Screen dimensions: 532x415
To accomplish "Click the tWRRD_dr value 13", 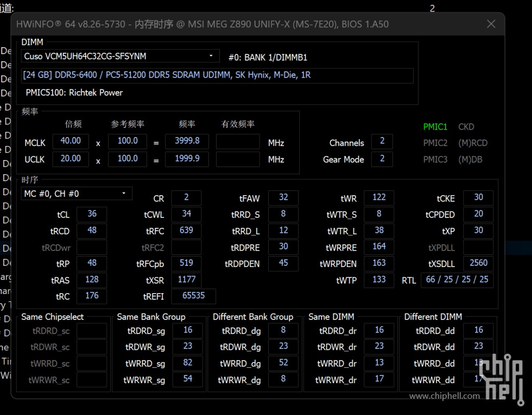I will click(x=379, y=363).
